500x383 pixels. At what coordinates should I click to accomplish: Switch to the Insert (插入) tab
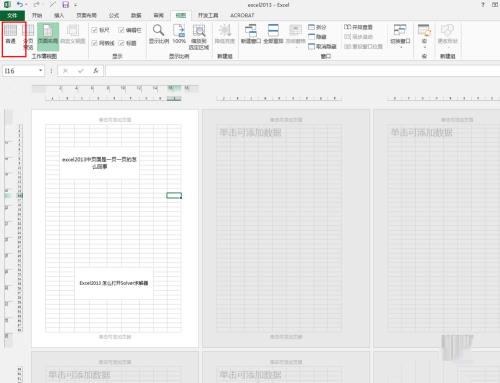(x=59, y=15)
